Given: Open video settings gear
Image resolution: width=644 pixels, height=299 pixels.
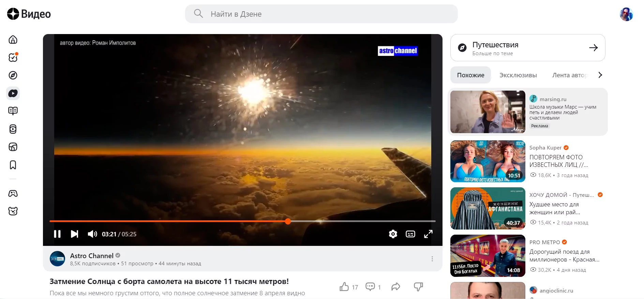Looking at the screenshot, I should point(393,234).
